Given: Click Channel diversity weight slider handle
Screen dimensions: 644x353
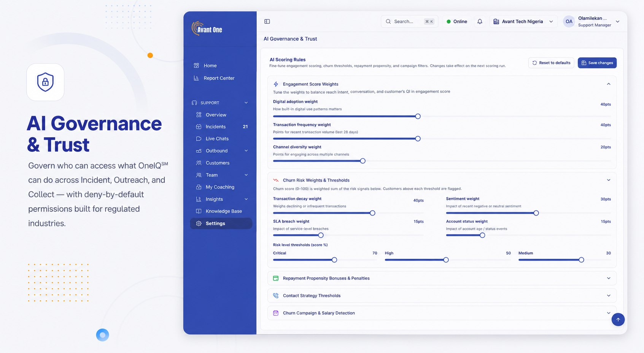Looking at the screenshot, I should coord(363,161).
